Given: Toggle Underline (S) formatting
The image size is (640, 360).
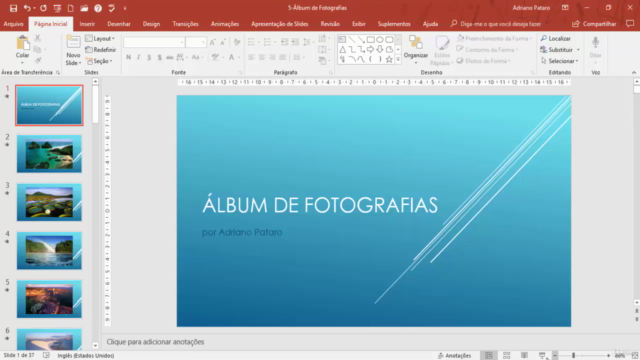Looking at the screenshot, I should click(149, 58).
